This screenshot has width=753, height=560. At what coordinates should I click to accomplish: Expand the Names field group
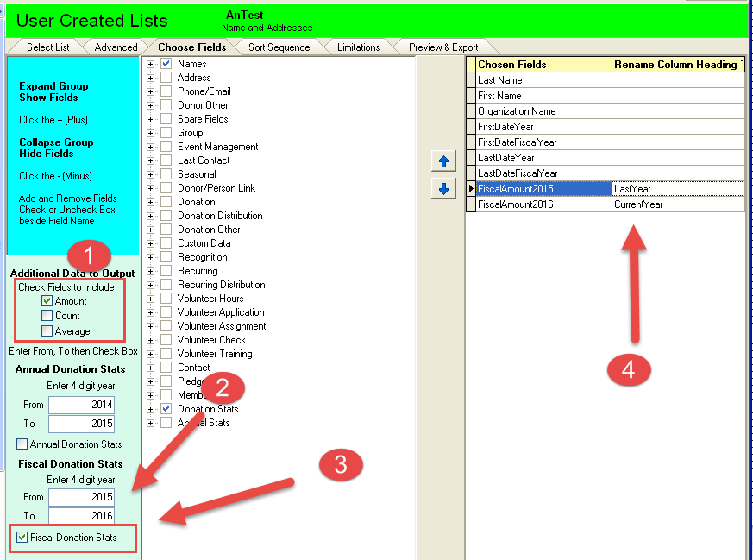click(x=151, y=64)
